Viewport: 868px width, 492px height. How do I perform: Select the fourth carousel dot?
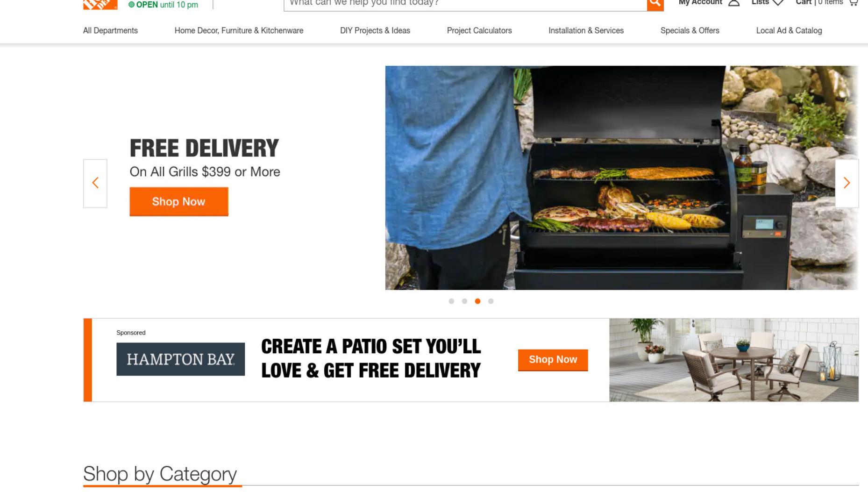[x=491, y=301]
